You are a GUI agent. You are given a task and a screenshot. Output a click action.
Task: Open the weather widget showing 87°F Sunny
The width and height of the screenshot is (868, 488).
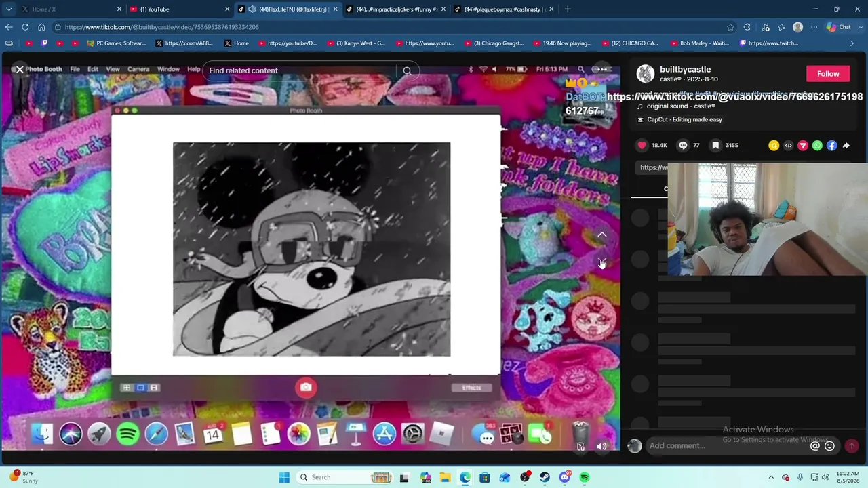[x=24, y=477]
